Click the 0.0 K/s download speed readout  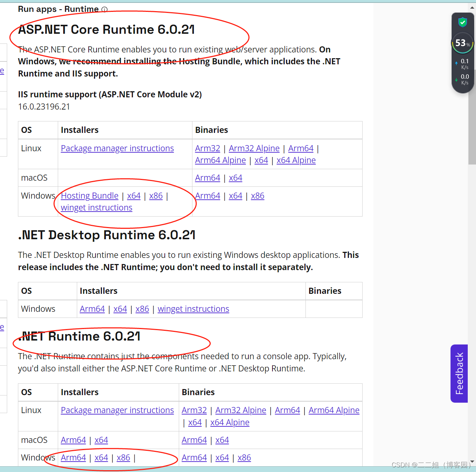click(463, 79)
